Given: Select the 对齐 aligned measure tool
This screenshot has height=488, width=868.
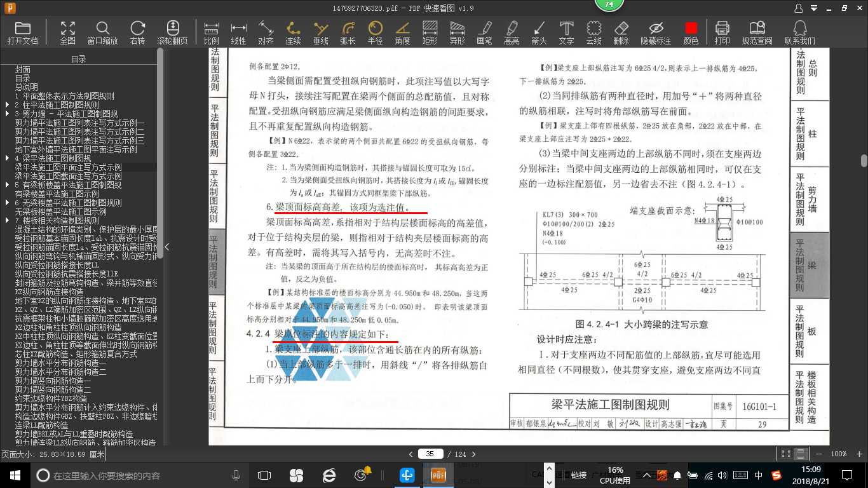Looking at the screenshot, I should tap(266, 32).
